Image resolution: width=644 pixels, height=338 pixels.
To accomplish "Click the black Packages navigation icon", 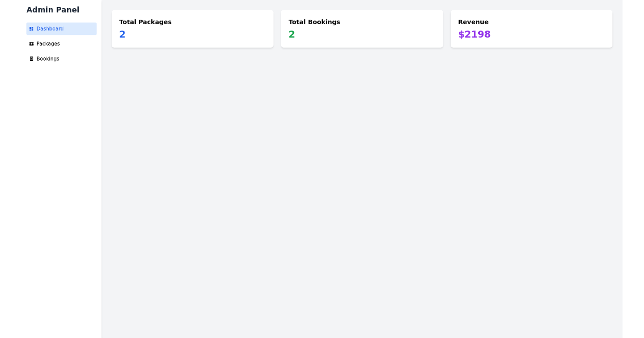I will coord(31,43).
